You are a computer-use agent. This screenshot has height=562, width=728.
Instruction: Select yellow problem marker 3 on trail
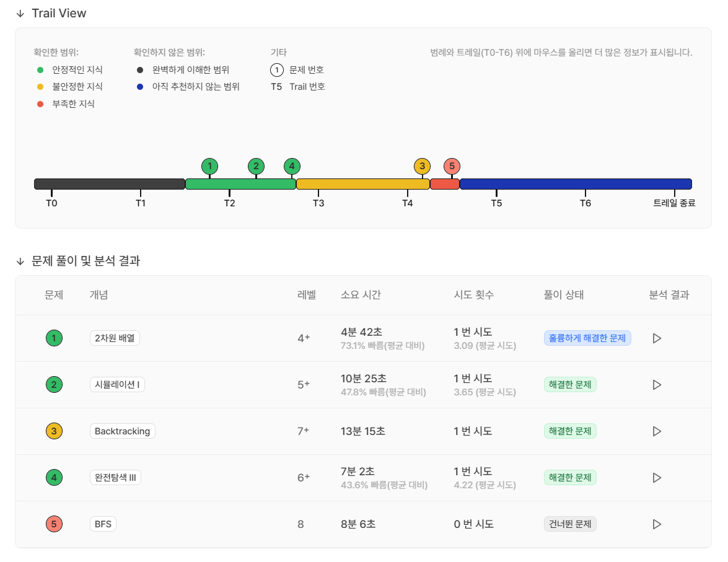422,166
